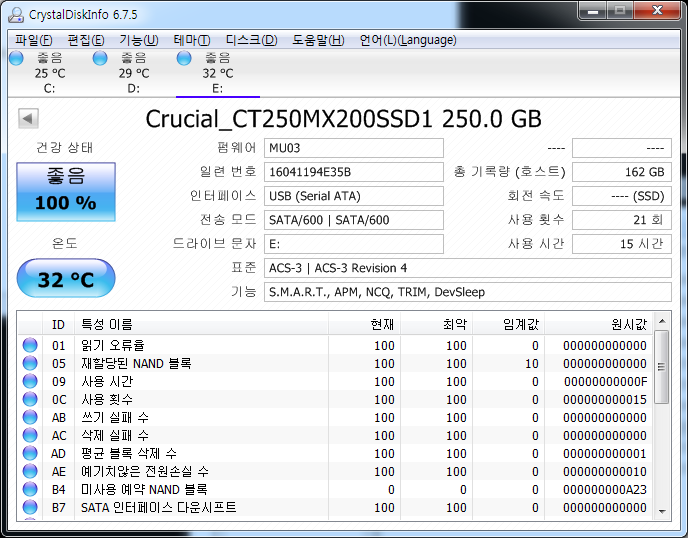Click rotation rate value ---- (SSD)
The width and height of the screenshot is (688, 538).
(622, 196)
